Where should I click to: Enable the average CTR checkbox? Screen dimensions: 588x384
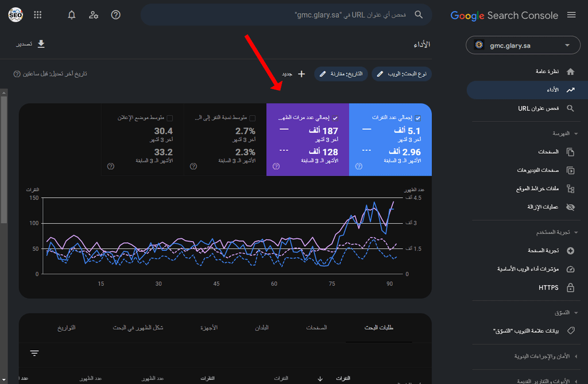pyautogui.click(x=253, y=118)
